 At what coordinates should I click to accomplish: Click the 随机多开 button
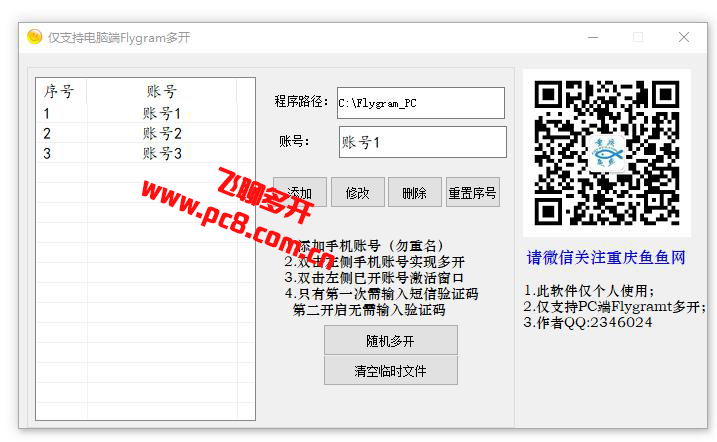(391, 341)
